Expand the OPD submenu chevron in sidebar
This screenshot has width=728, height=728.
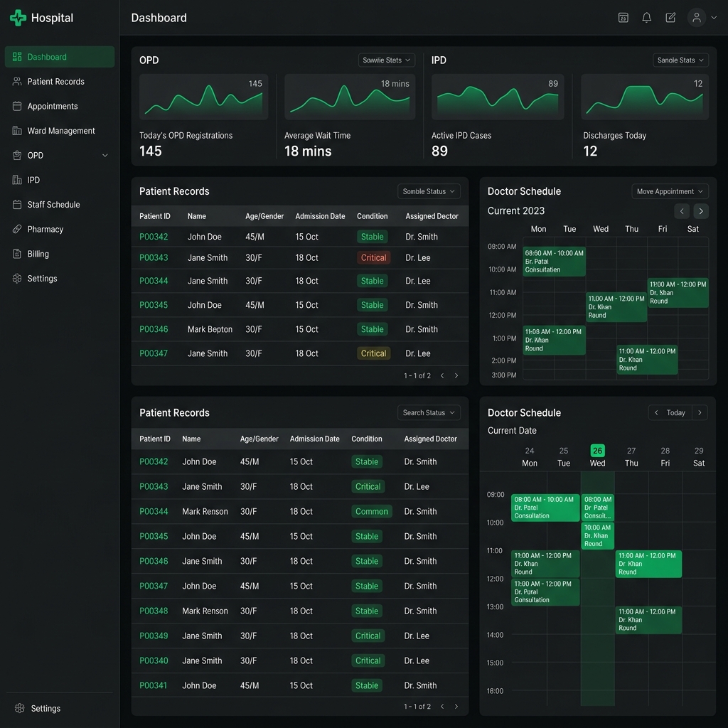click(x=105, y=156)
